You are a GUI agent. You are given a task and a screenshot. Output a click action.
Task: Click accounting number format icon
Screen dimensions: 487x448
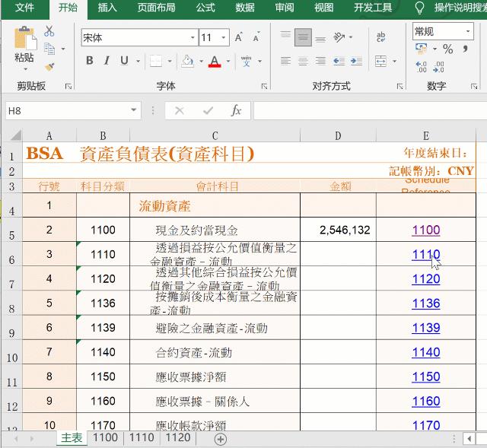pyautogui.click(x=422, y=49)
